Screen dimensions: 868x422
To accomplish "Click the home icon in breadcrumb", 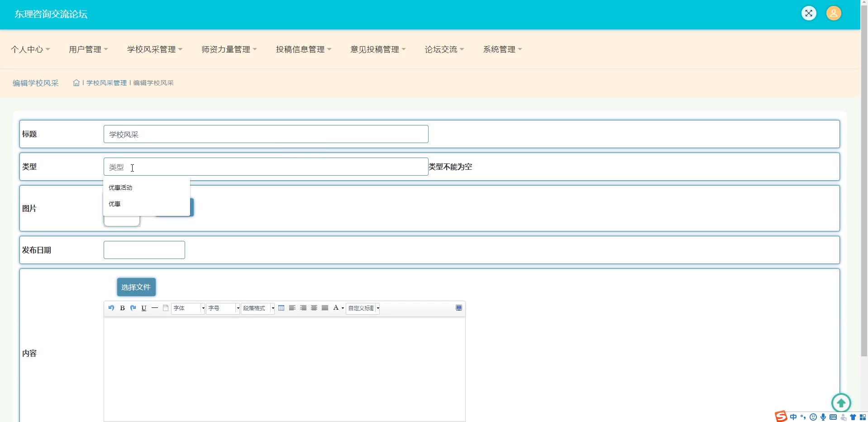I will (x=76, y=83).
